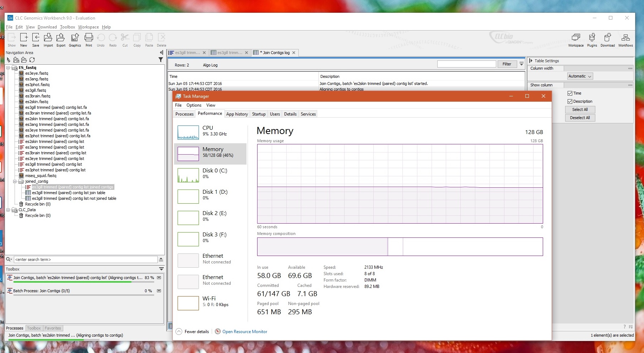Click the new folder icon in Navigation Area
Image resolution: width=644 pixels, height=353 pixels.
point(24,60)
